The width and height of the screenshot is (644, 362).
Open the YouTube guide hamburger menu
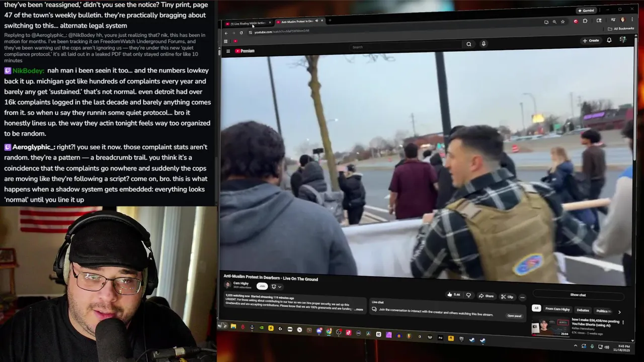pyautogui.click(x=228, y=51)
